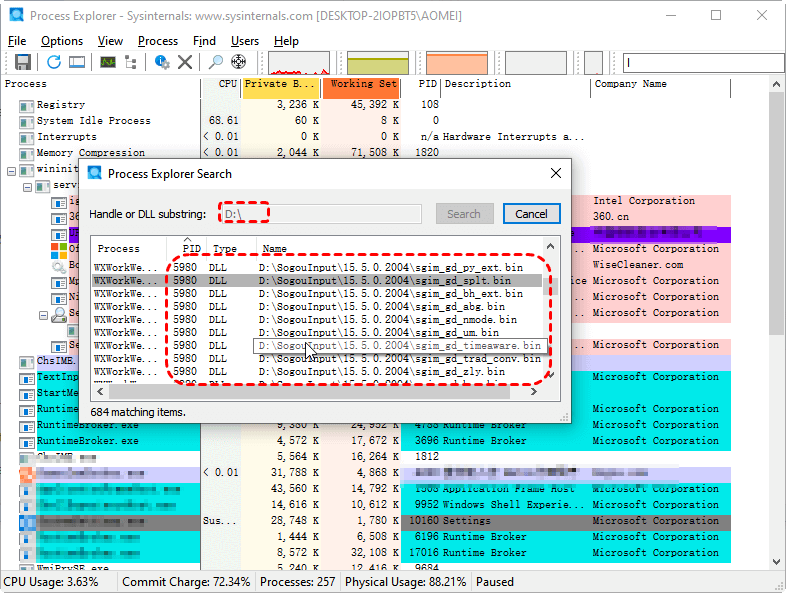The height and width of the screenshot is (593, 786).
Task: Click the Memory Compression process icon
Action: point(26,153)
